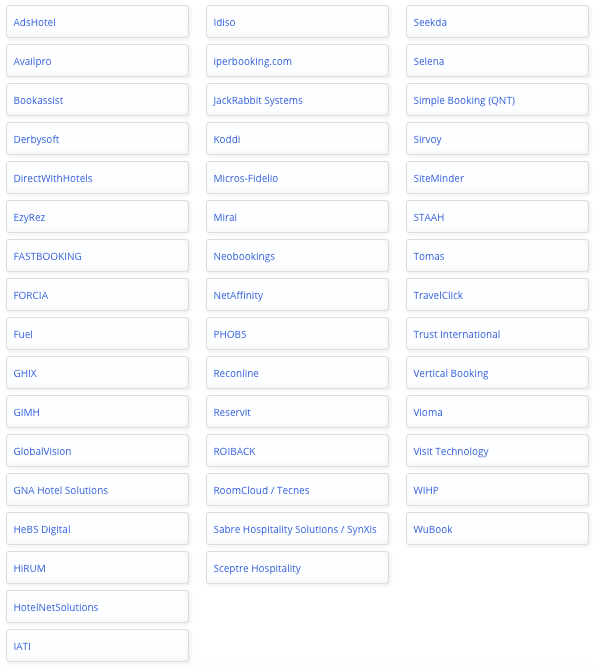Open RoomCloud / Tecnes entry
596x670 pixels.
(297, 490)
